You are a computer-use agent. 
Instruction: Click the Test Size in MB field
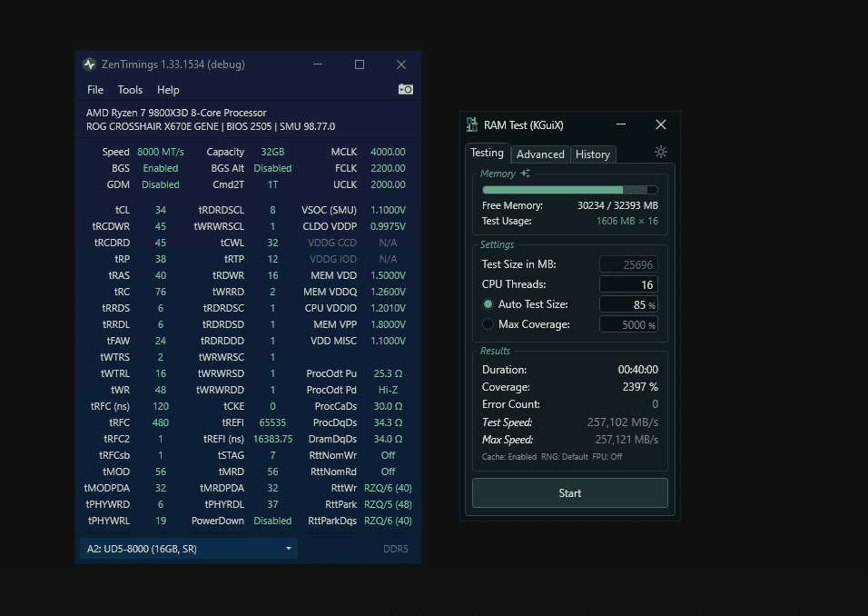[x=628, y=264]
